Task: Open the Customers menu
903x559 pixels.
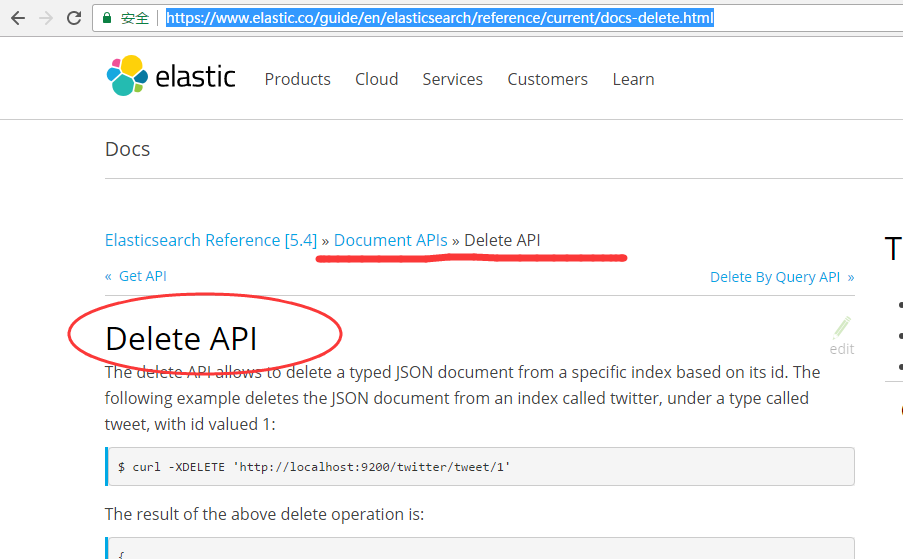Action: pos(547,79)
